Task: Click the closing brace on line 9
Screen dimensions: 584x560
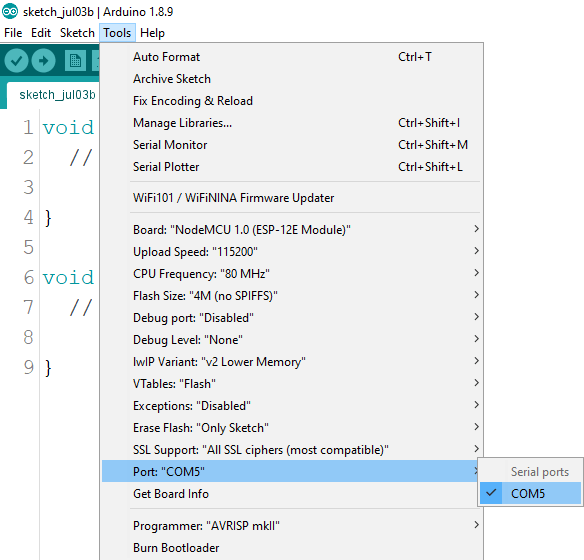Action: 48,368
